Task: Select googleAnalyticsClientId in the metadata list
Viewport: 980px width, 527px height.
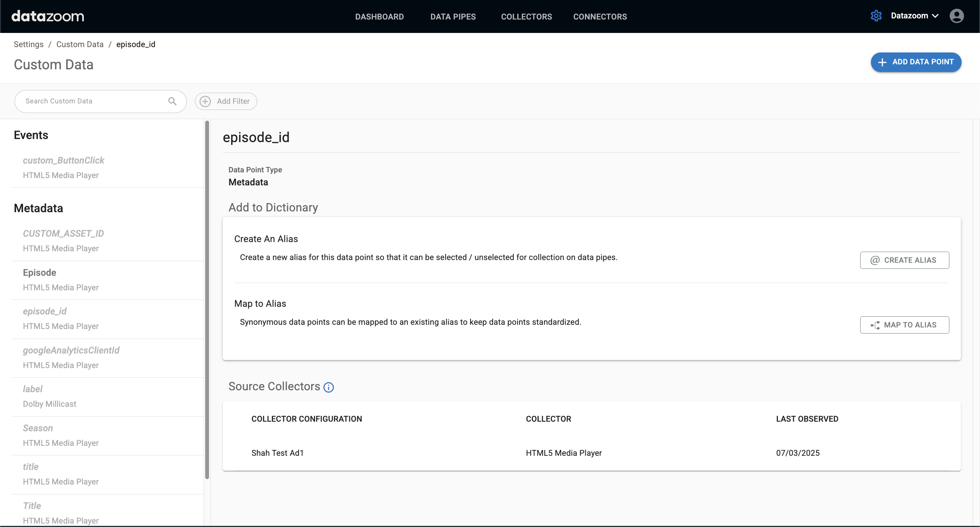Action: point(71,350)
